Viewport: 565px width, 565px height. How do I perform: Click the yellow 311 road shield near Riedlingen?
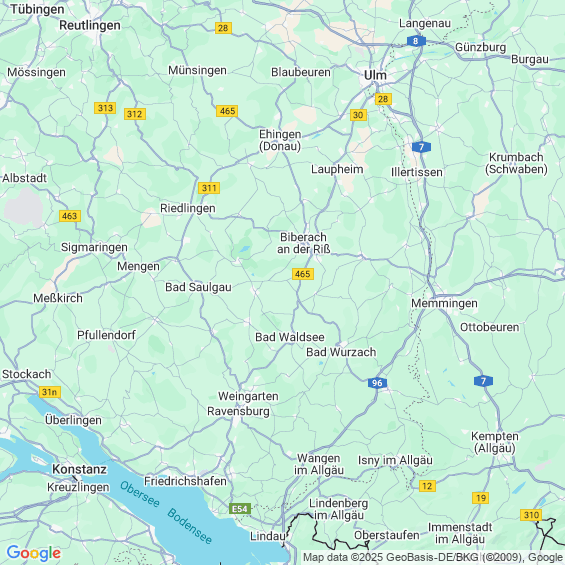click(x=209, y=188)
